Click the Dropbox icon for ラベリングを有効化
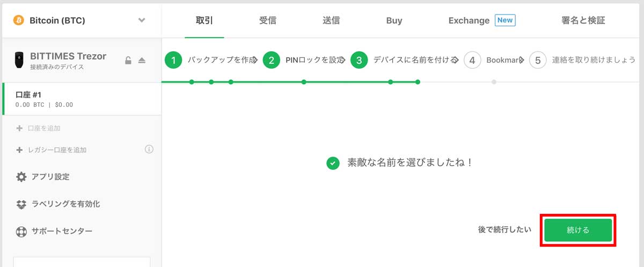Screen dimensions: 644x267 point(21,204)
